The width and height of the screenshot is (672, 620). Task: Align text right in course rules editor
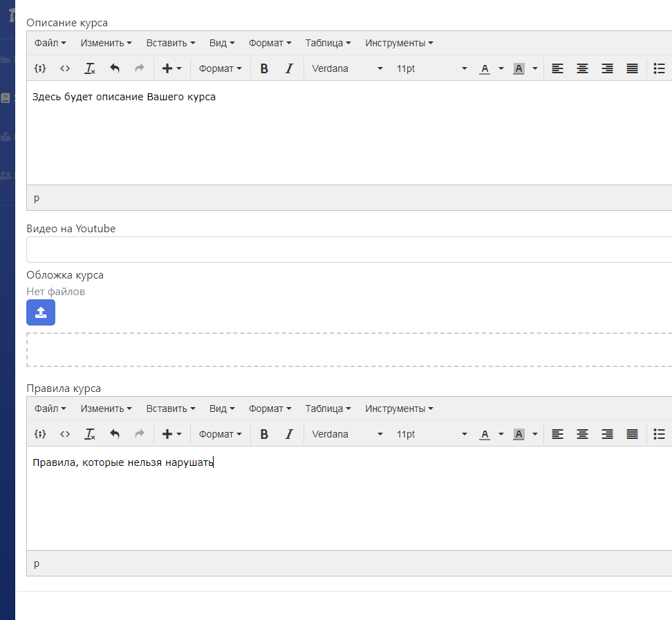[x=607, y=434]
